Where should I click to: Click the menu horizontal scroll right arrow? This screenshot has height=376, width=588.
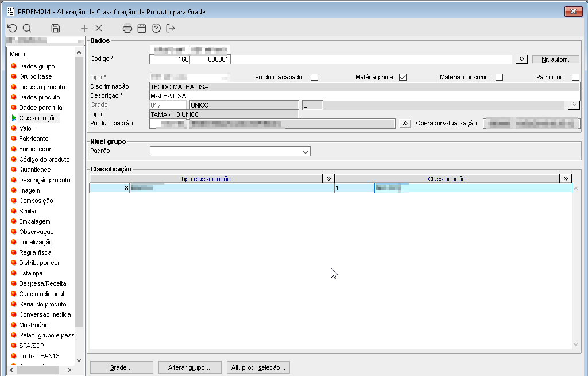click(x=69, y=370)
